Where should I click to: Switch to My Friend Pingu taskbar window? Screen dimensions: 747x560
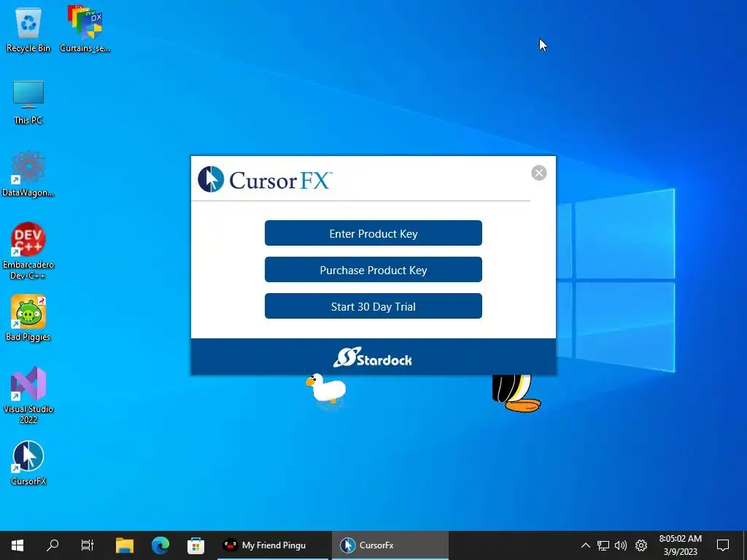pos(273,545)
